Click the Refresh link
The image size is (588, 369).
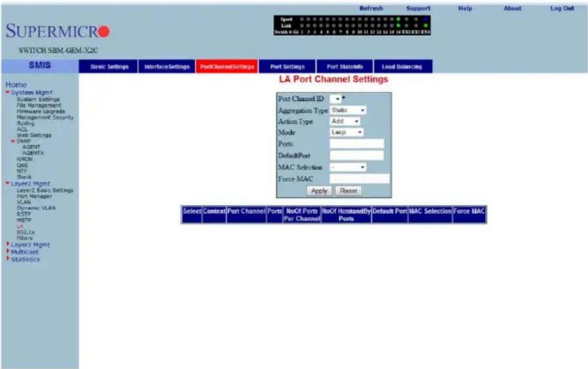tap(371, 8)
